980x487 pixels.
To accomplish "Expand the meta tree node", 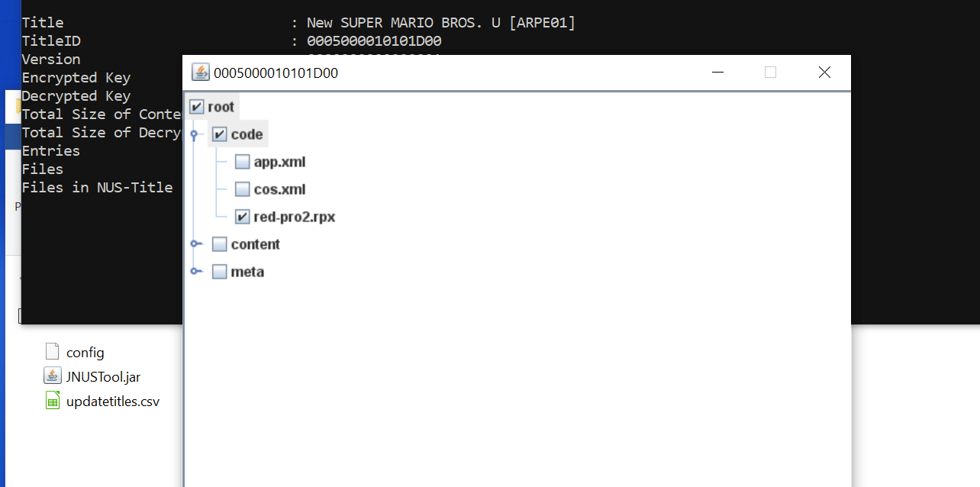I will 196,272.
